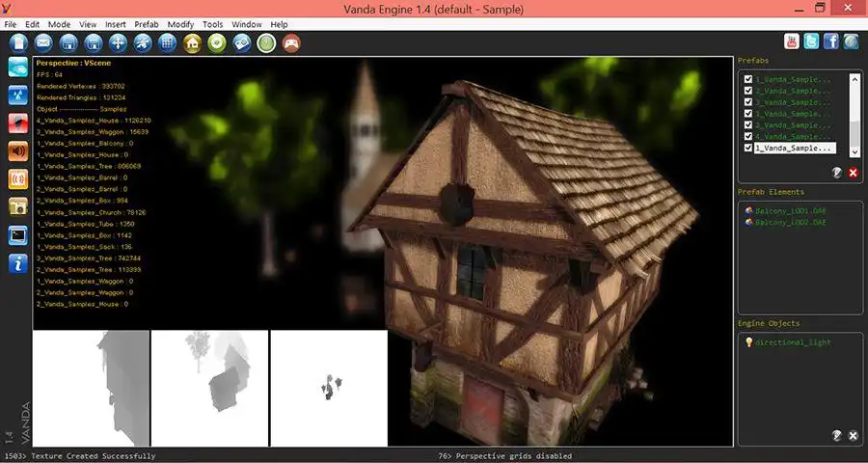Open the Insert menu
This screenshot has width=868, height=463.
116,24
